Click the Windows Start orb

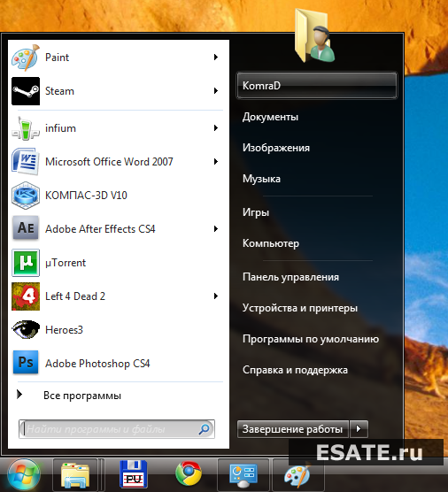pos(24,475)
